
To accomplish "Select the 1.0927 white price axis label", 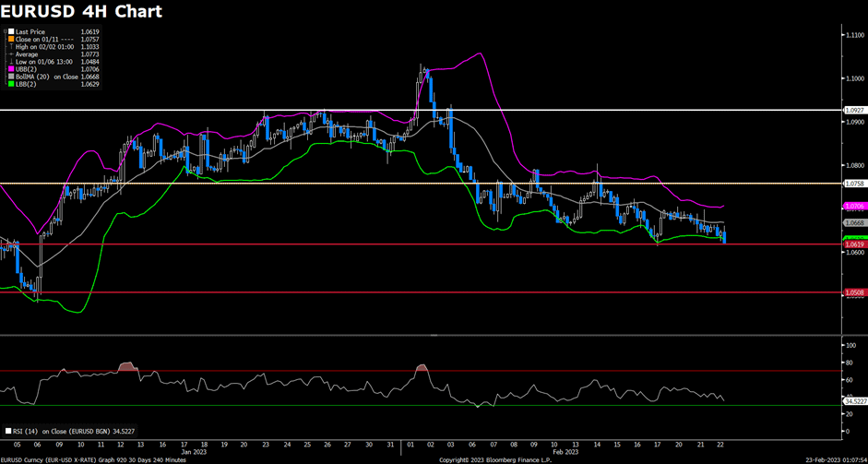I will 853,111.
